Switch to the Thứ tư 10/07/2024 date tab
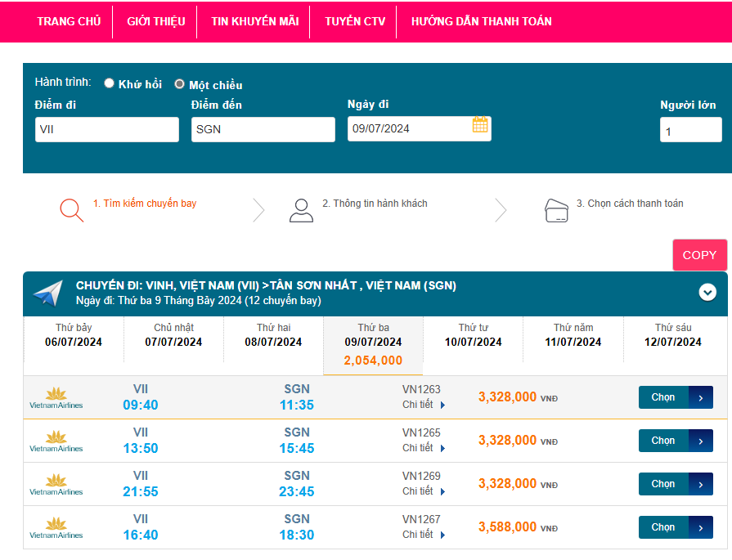 pyautogui.click(x=474, y=335)
